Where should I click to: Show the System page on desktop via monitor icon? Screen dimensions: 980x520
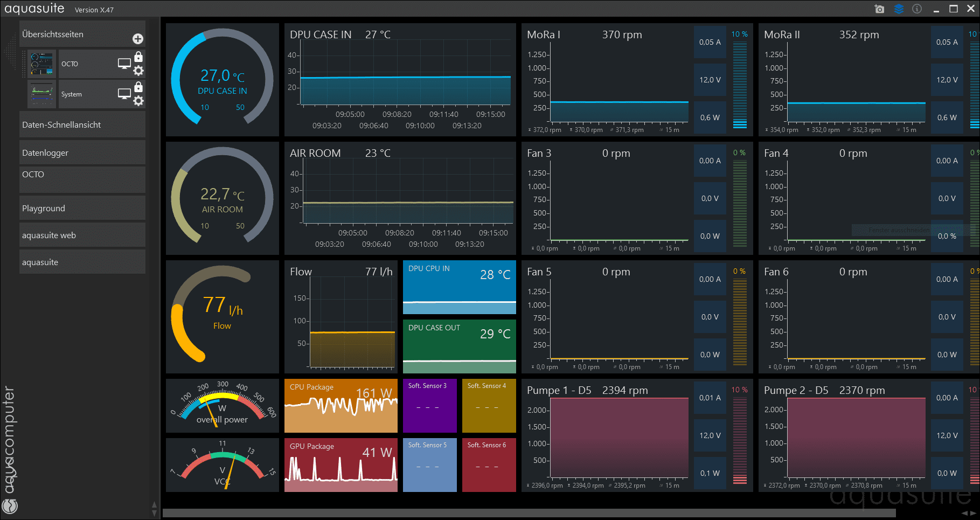tap(124, 94)
